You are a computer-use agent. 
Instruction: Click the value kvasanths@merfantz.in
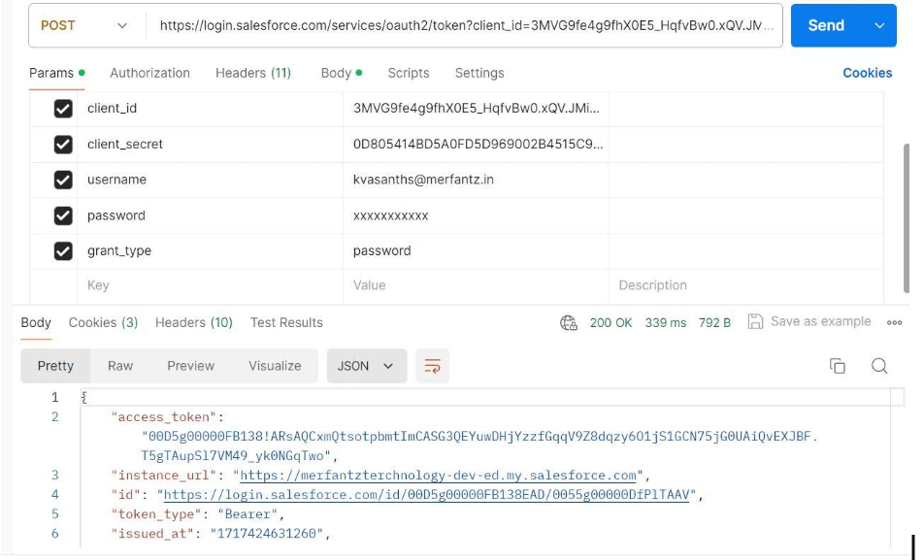(423, 180)
